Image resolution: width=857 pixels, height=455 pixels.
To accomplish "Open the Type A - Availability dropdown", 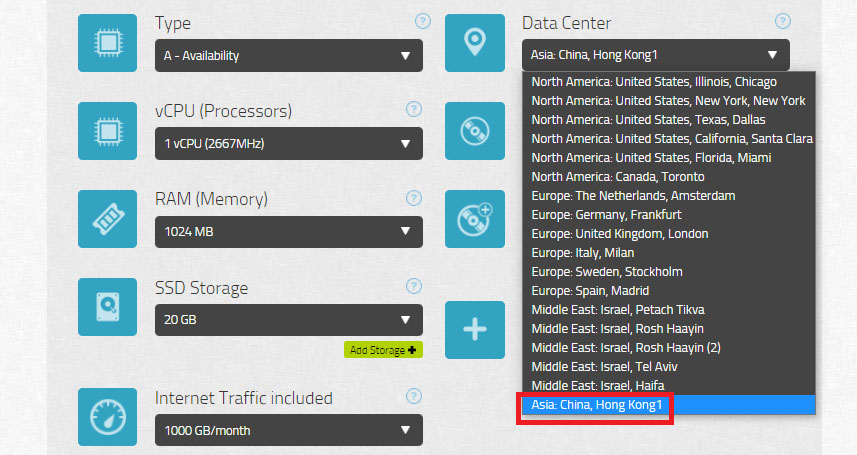I will coord(289,55).
